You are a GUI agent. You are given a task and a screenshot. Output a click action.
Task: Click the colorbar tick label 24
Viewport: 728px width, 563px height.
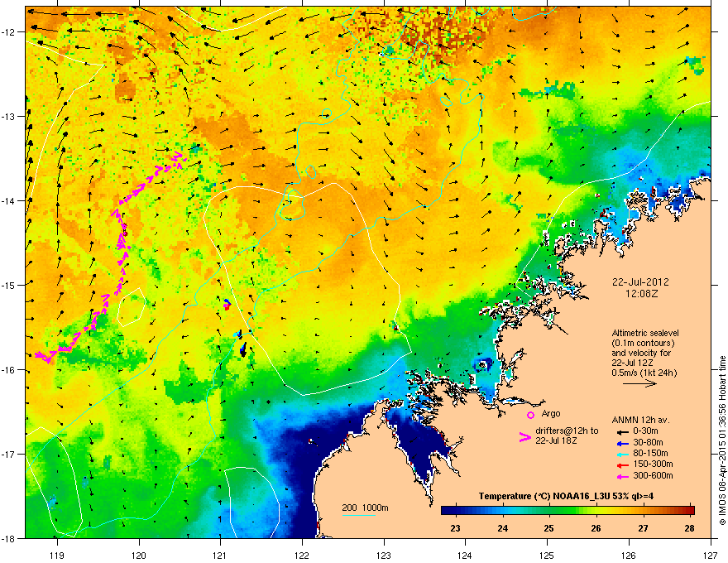coord(502,528)
